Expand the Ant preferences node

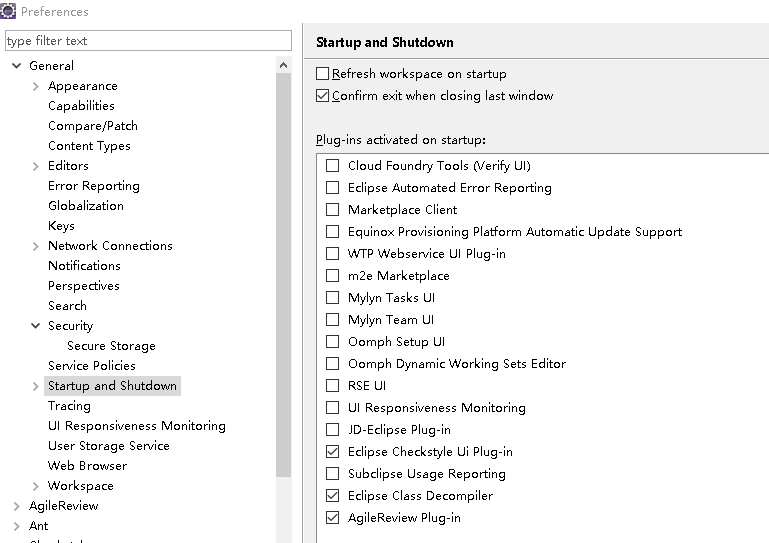coord(17,526)
